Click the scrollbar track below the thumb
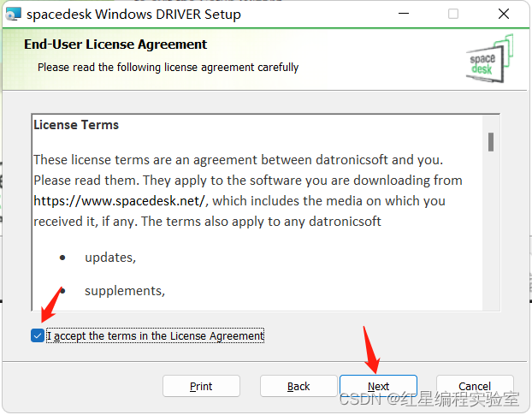Image resolution: width=532 pixels, height=415 pixels. point(491,231)
